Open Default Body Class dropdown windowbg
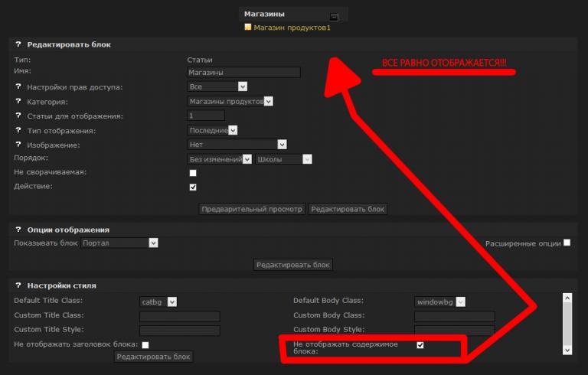588x375 pixels. click(x=440, y=302)
